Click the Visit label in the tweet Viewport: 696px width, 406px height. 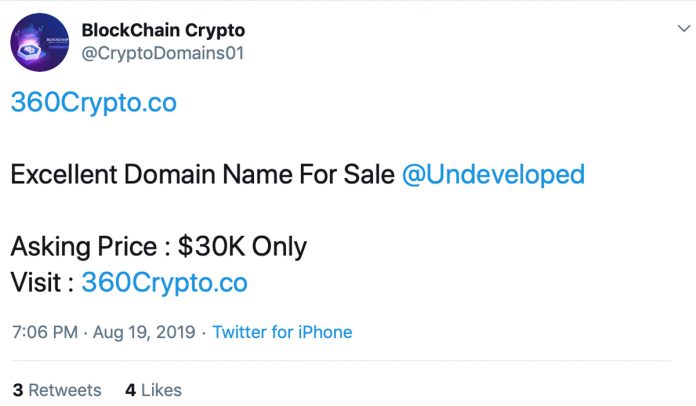(35, 282)
